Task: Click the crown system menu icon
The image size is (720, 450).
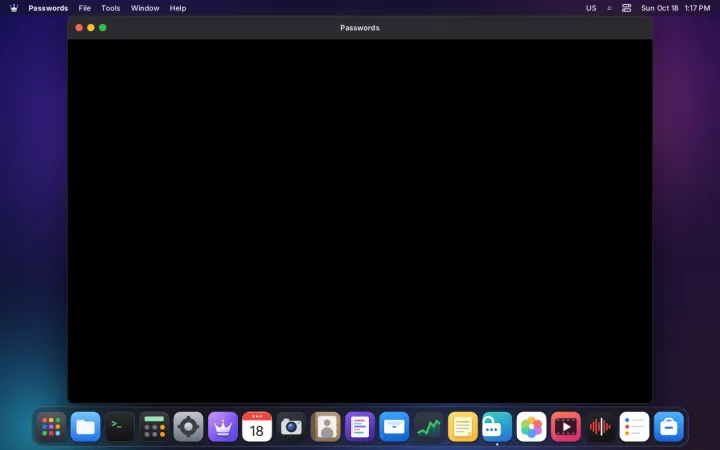Action: click(x=14, y=8)
